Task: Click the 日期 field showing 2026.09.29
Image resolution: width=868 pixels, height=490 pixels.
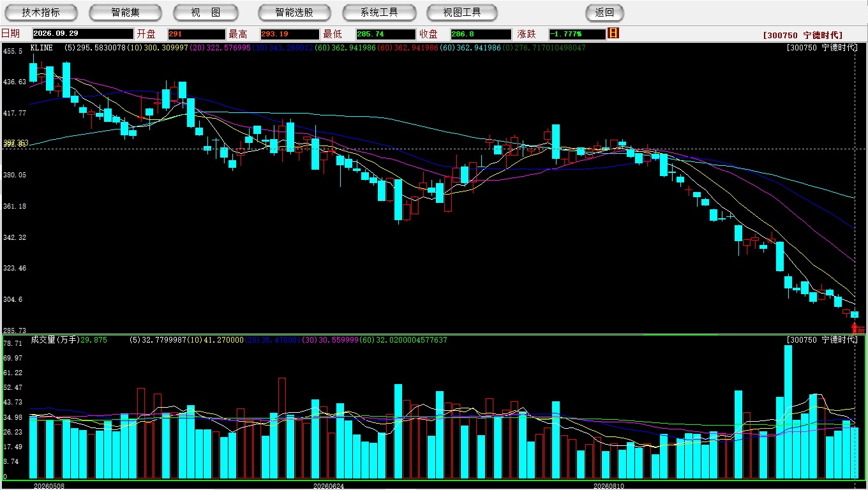Action: 82,34
